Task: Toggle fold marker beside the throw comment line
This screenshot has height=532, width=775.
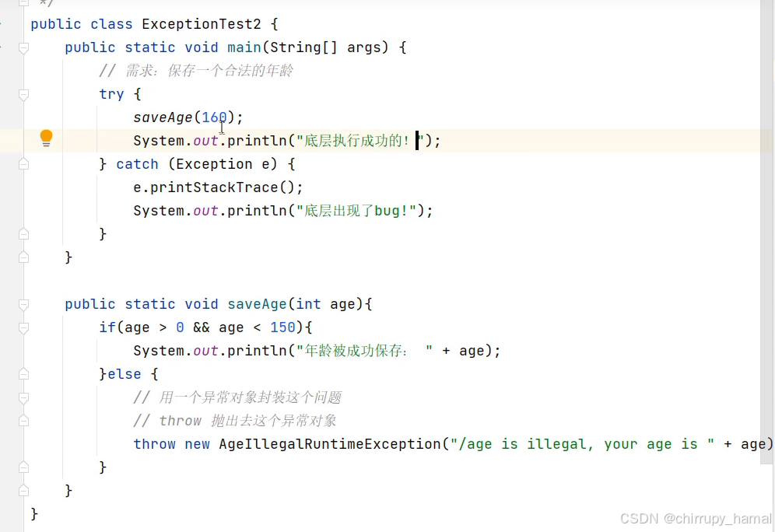Action: pos(23,421)
